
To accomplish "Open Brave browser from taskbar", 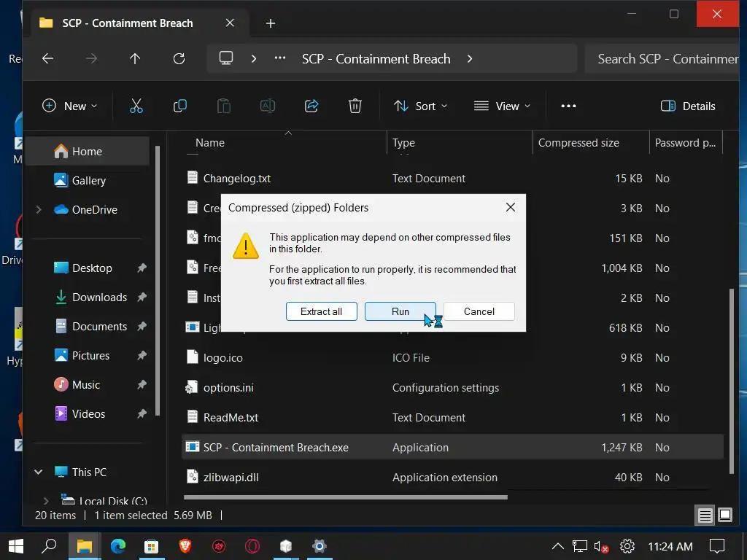I will (185, 546).
